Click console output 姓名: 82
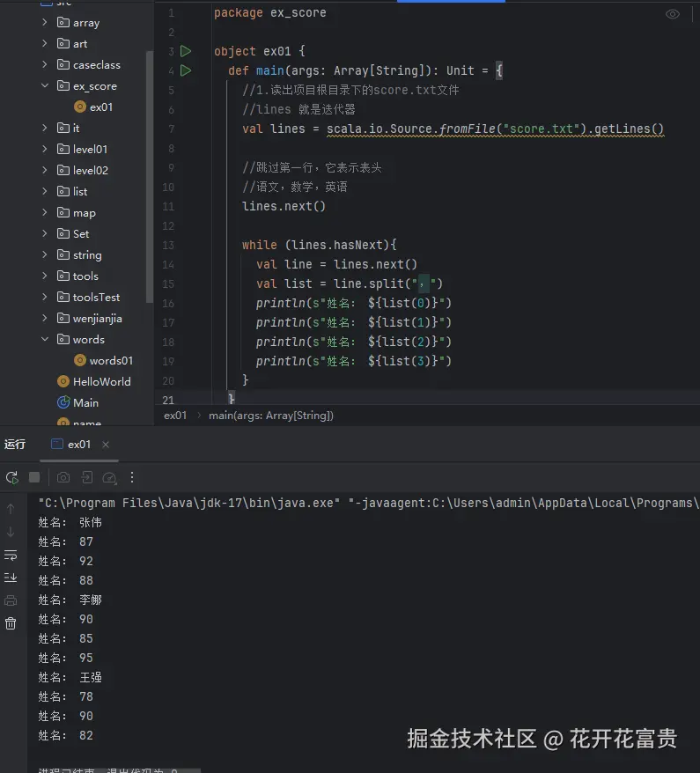Screen dimensions: 700x773 pyautogui.click(x=65, y=735)
